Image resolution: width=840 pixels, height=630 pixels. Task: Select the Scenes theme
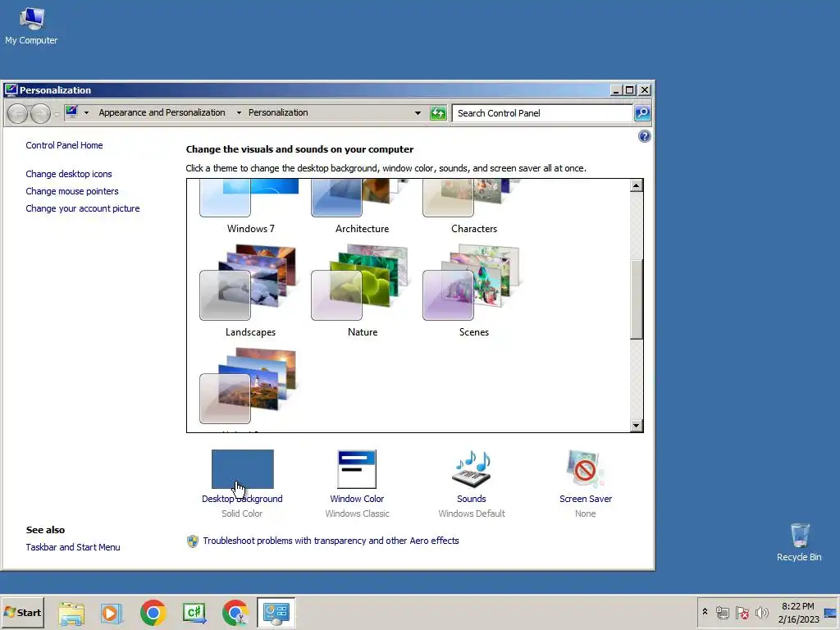473,291
